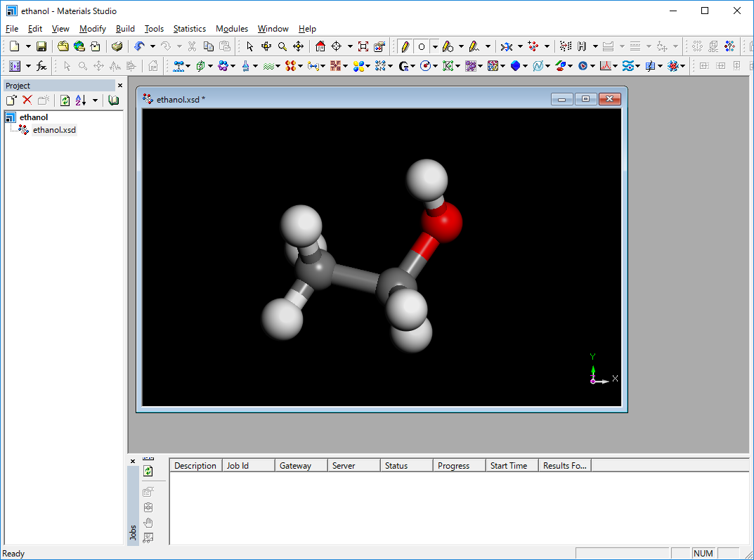Click the Save floppy disk icon
This screenshot has width=754, height=560.
pos(41,46)
